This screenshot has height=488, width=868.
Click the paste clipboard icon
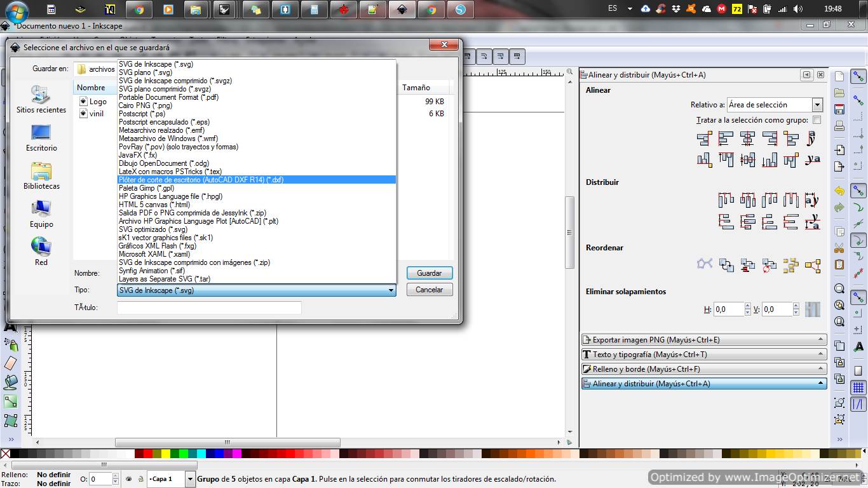(x=839, y=264)
